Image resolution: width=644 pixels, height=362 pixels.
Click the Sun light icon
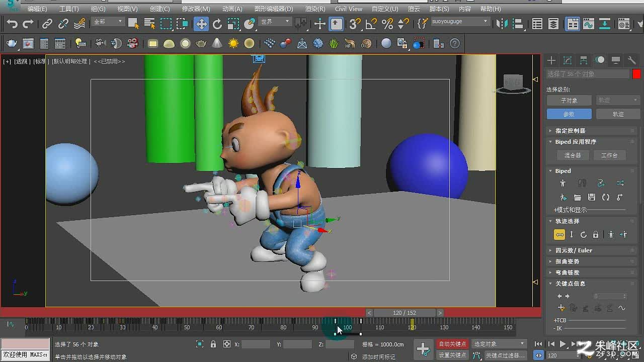click(233, 44)
